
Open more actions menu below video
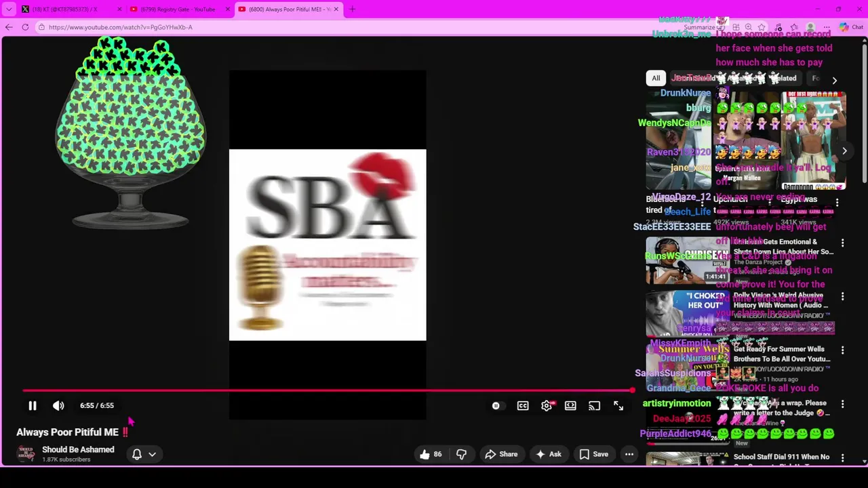tap(629, 454)
